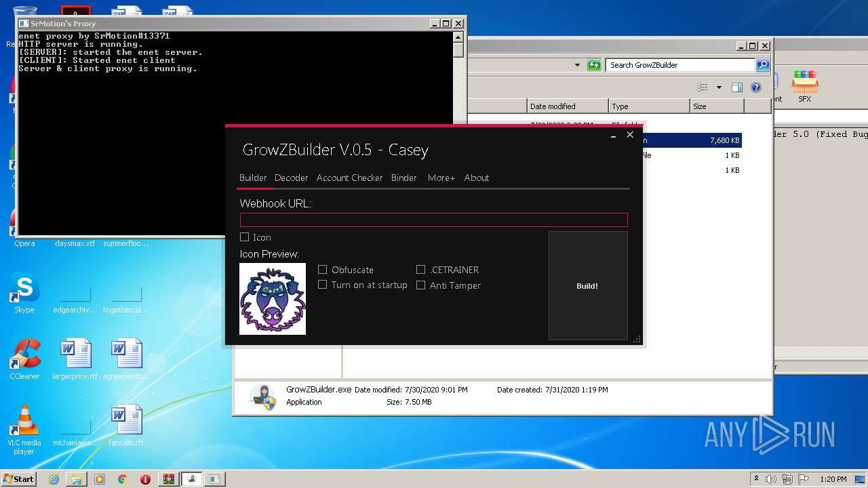
Task: Open the More+ tab
Action: tap(441, 178)
